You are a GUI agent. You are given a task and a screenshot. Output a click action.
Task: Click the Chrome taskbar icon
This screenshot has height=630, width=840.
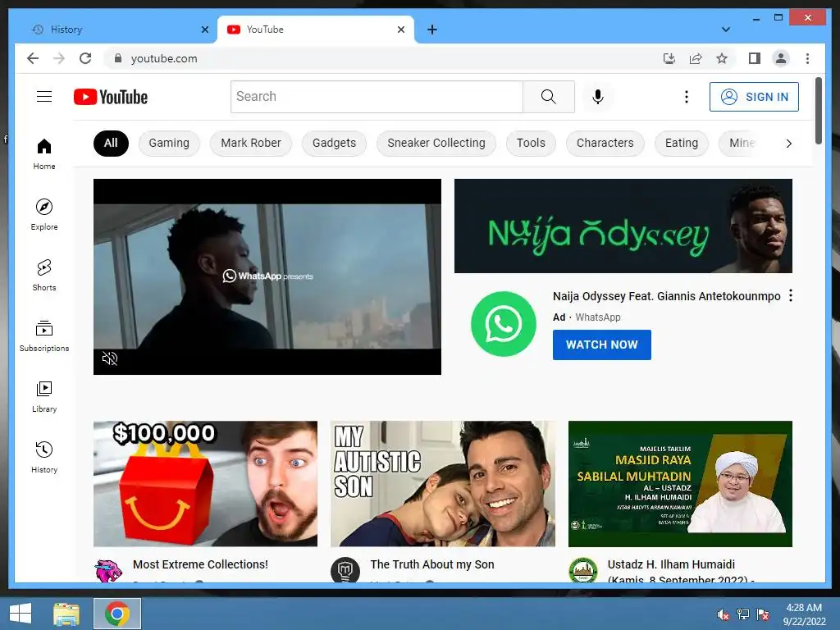pos(117,614)
